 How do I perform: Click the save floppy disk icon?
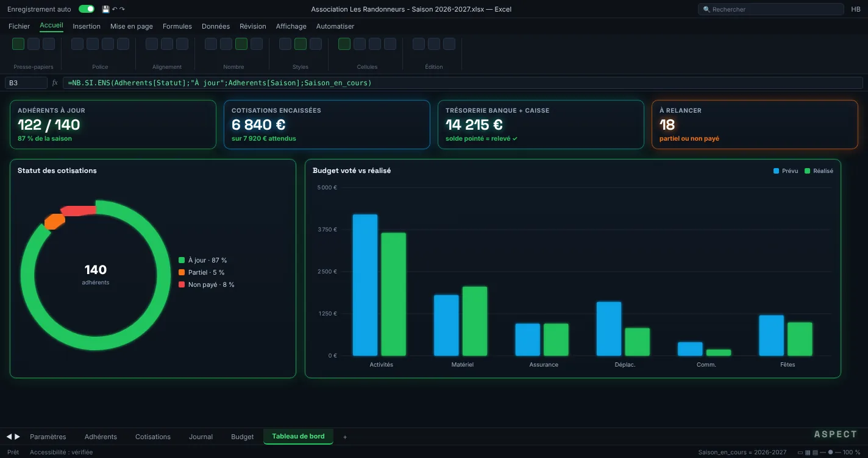click(105, 9)
